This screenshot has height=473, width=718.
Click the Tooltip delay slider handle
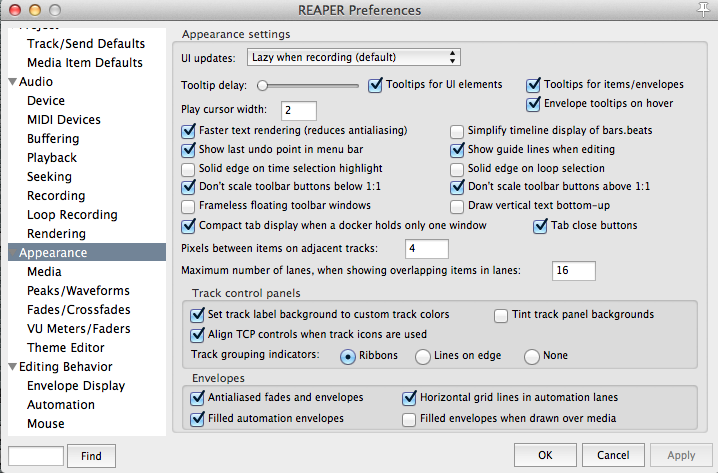[262, 85]
